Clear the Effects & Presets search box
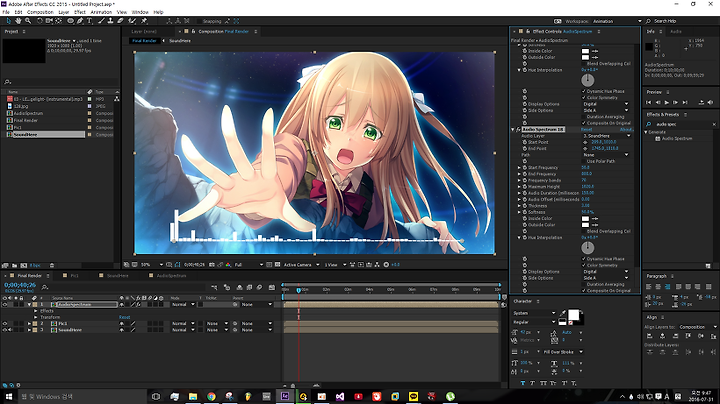The height and width of the screenshot is (404, 720). tap(714, 124)
